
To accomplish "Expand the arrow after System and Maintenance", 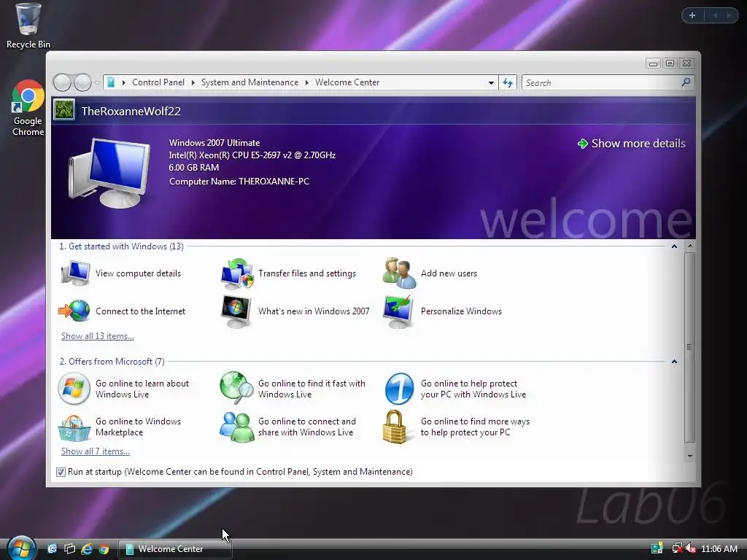I will tap(307, 82).
